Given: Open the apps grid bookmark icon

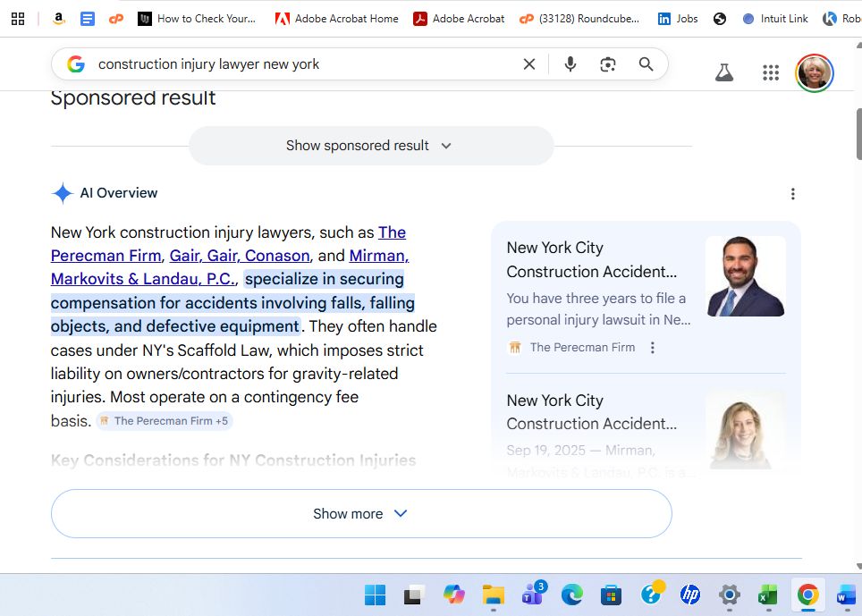Looking at the screenshot, I should click(18, 19).
